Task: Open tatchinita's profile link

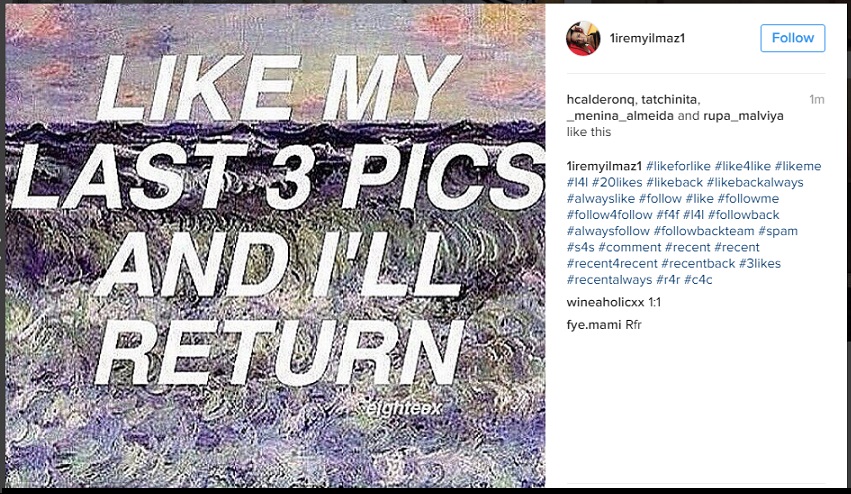Action: pos(670,100)
